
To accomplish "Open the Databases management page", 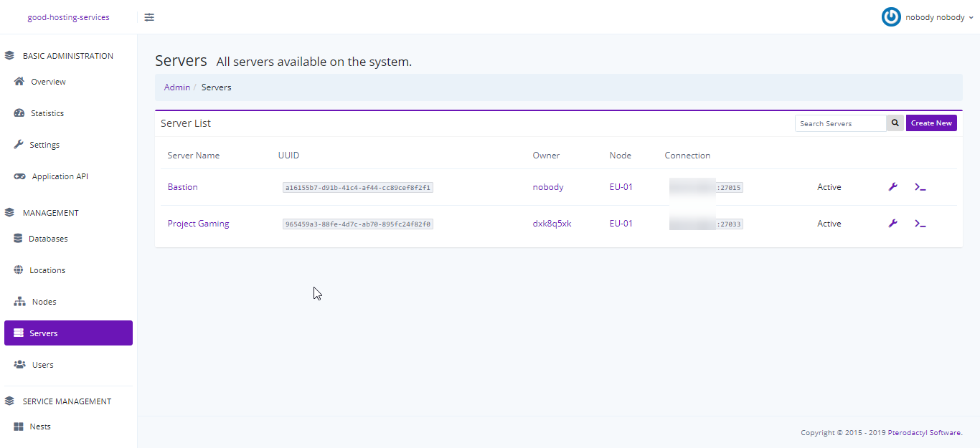I will click(x=48, y=239).
